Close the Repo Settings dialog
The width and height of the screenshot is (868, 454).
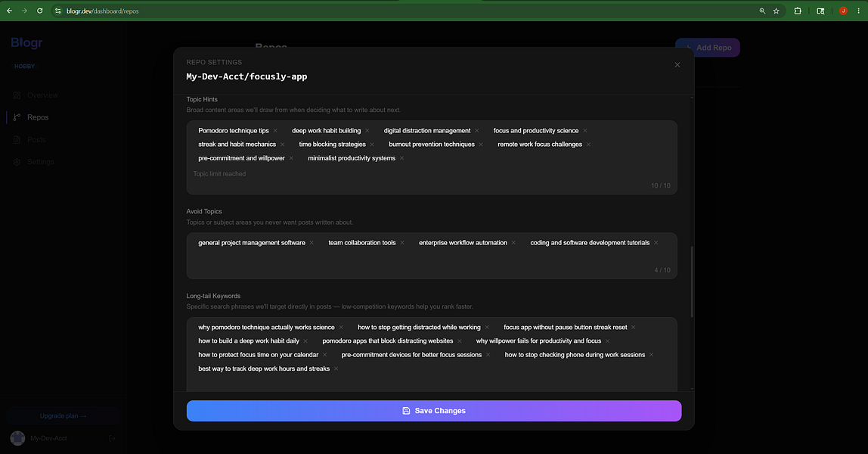pyautogui.click(x=677, y=65)
